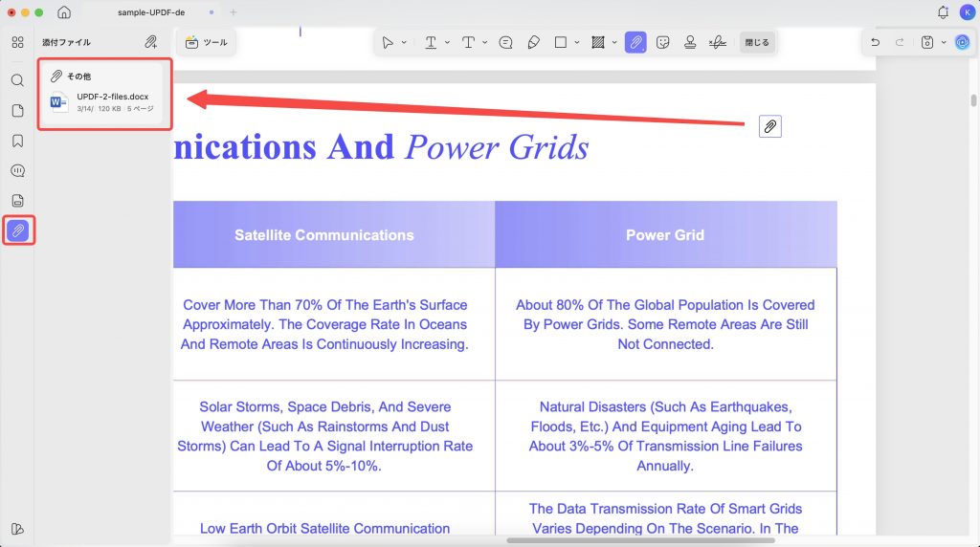Open underline tool options dropdown

tap(448, 42)
